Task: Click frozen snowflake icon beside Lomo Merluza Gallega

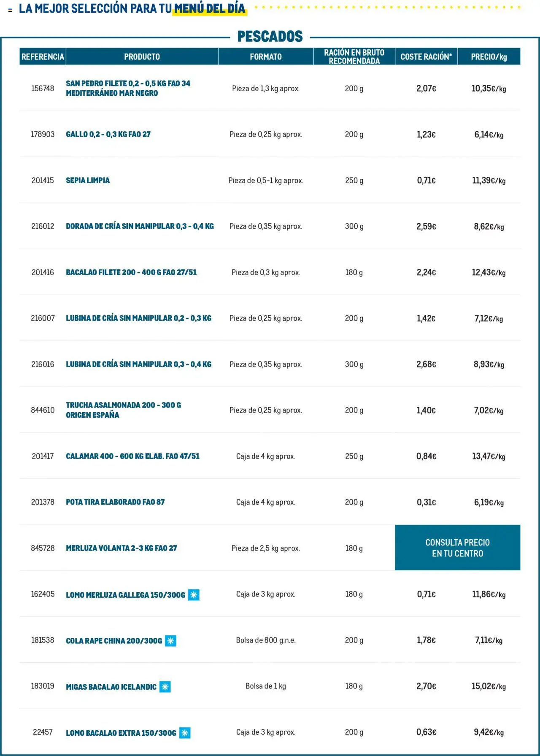Action: (194, 595)
